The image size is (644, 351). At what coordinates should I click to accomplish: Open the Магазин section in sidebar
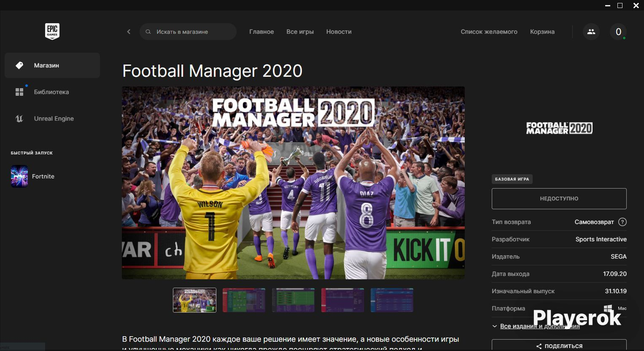click(52, 65)
